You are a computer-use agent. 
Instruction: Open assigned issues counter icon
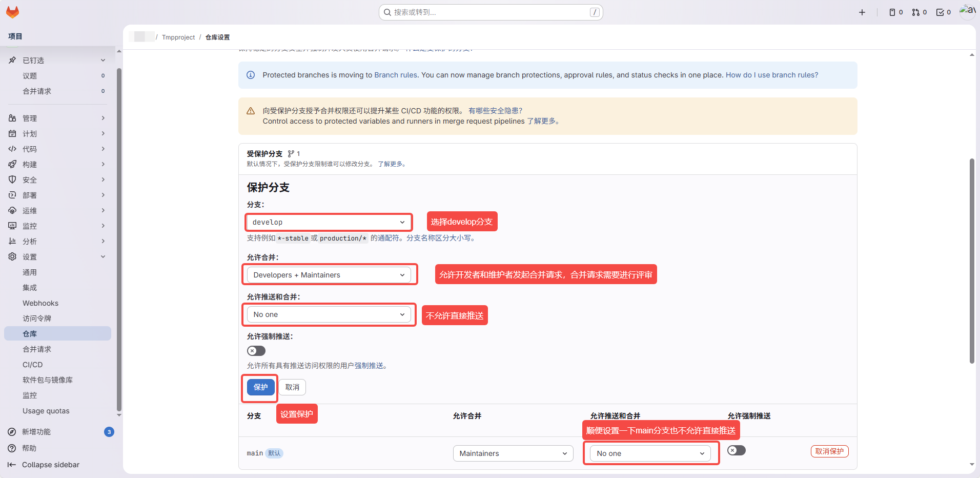(895, 12)
